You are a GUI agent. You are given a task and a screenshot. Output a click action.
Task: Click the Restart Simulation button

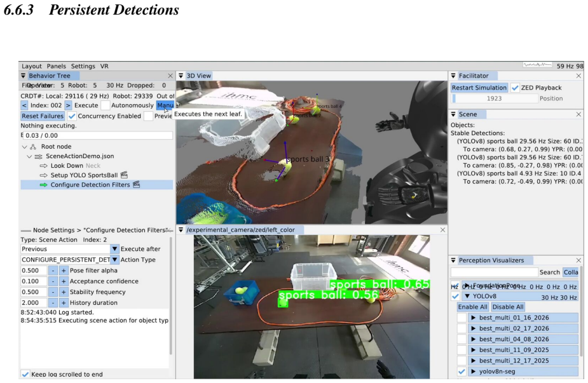point(479,88)
